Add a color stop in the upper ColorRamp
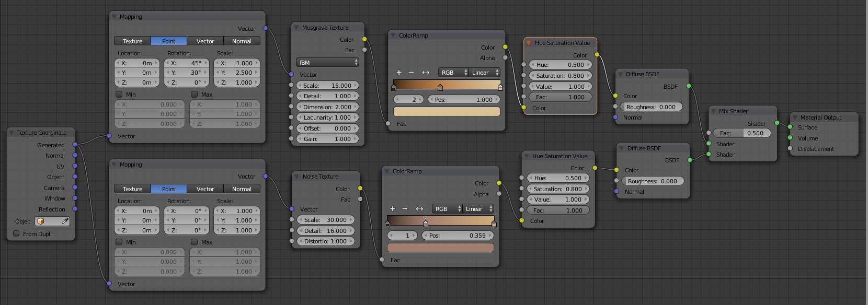This screenshot has height=305, width=868. pyautogui.click(x=399, y=73)
